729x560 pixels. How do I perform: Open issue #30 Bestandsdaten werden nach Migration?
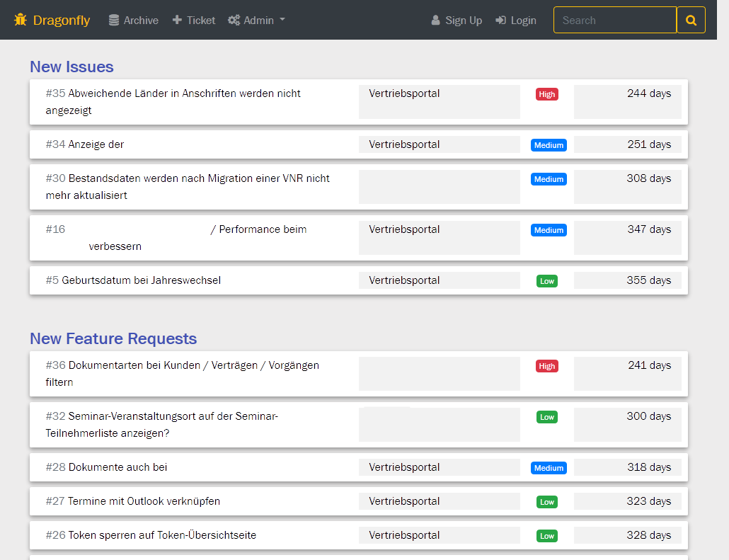[x=198, y=178]
